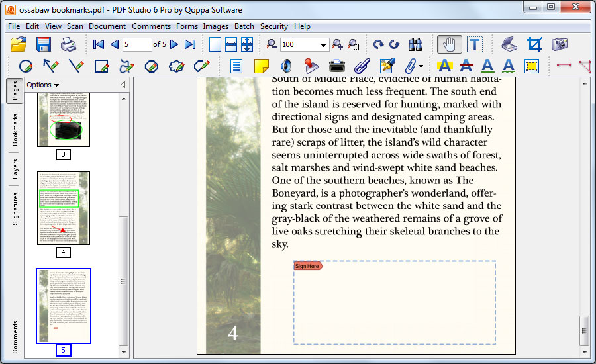Toggle the Text selection tool
The height and width of the screenshot is (364, 596).
click(475, 44)
